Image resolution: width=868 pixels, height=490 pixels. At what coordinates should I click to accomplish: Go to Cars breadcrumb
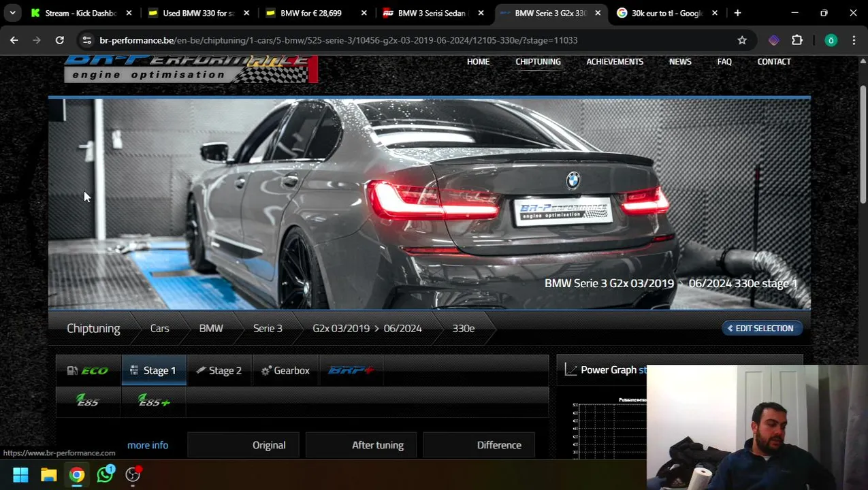[x=159, y=328]
